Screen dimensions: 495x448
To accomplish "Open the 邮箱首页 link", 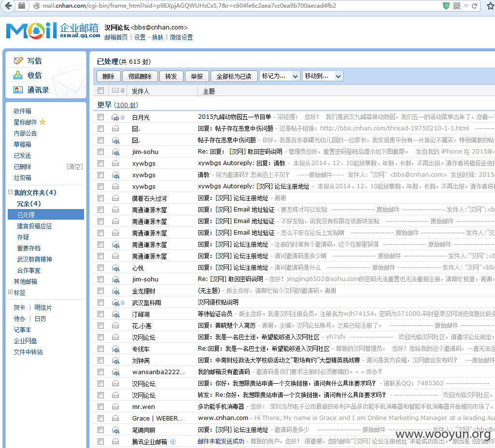I will click(116, 37).
